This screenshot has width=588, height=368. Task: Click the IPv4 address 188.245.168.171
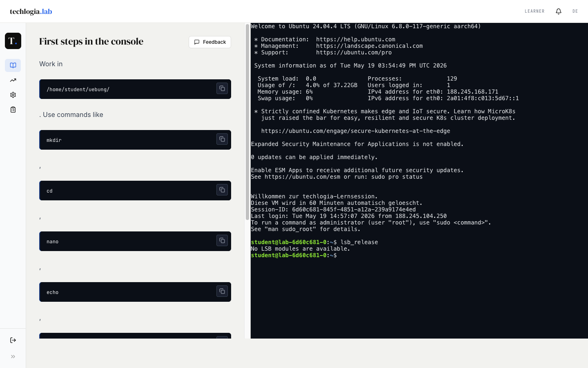point(472,92)
